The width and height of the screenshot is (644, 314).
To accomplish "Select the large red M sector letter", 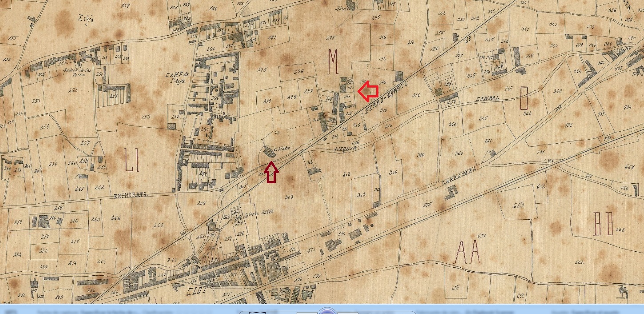I will [333, 62].
